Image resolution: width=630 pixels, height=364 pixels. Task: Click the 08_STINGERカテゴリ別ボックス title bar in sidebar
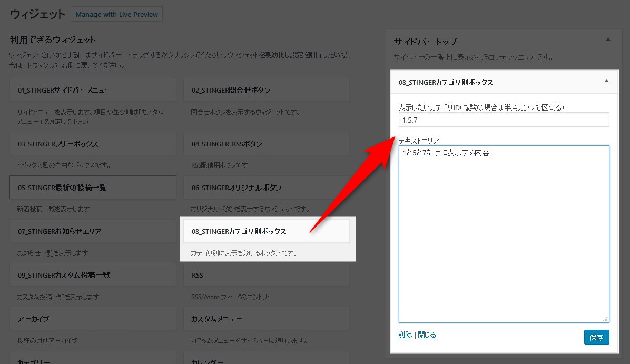point(504,82)
